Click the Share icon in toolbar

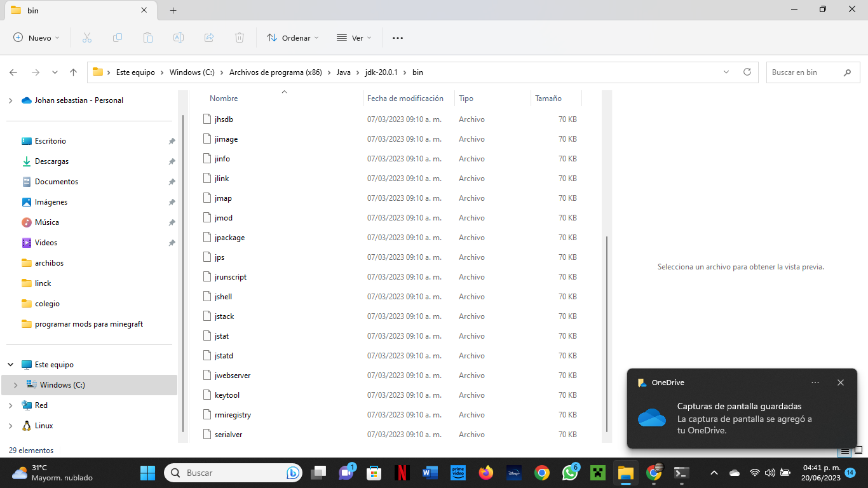tap(209, 38)
